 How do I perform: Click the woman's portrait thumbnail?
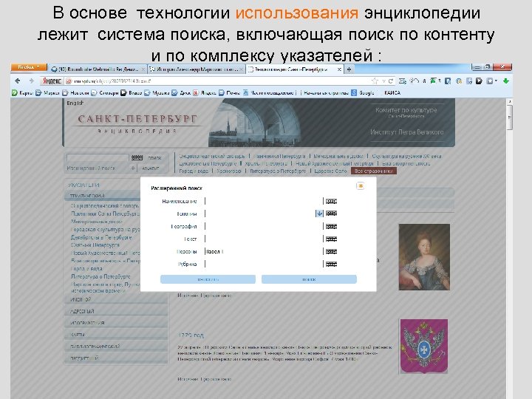coord(424,257)
